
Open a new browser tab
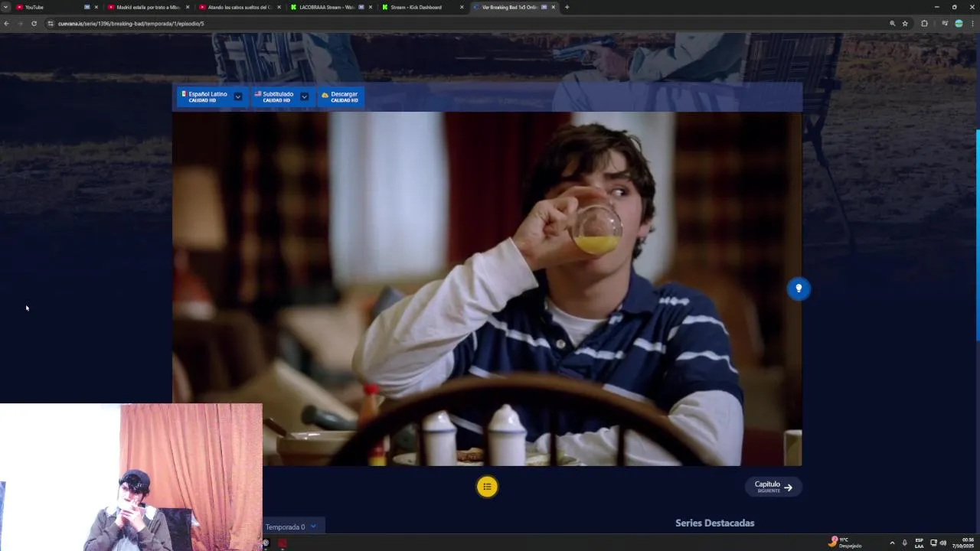[x=567, y=7]
